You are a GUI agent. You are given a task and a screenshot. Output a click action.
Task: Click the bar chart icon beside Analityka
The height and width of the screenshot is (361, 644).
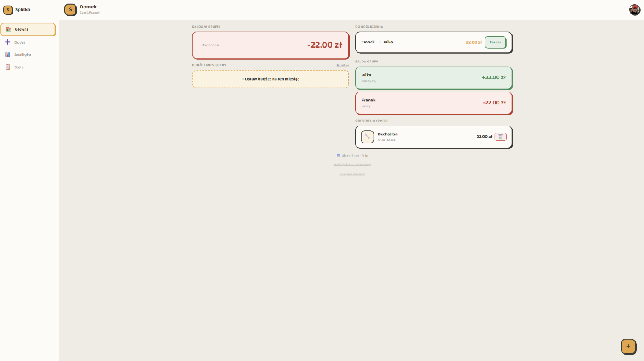[x=8, y=55]
